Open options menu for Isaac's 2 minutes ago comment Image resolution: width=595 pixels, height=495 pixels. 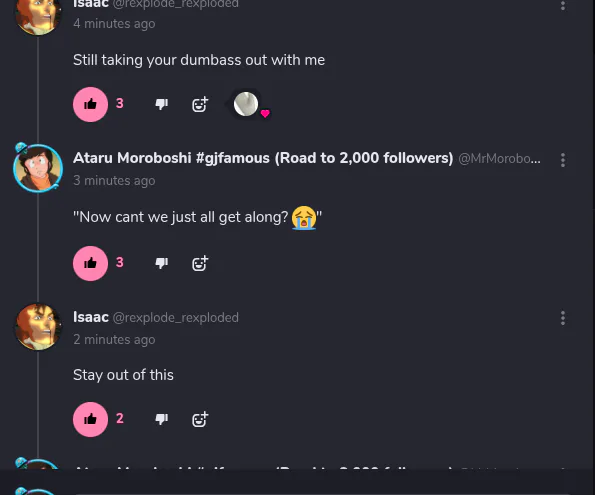click(563, 318)
